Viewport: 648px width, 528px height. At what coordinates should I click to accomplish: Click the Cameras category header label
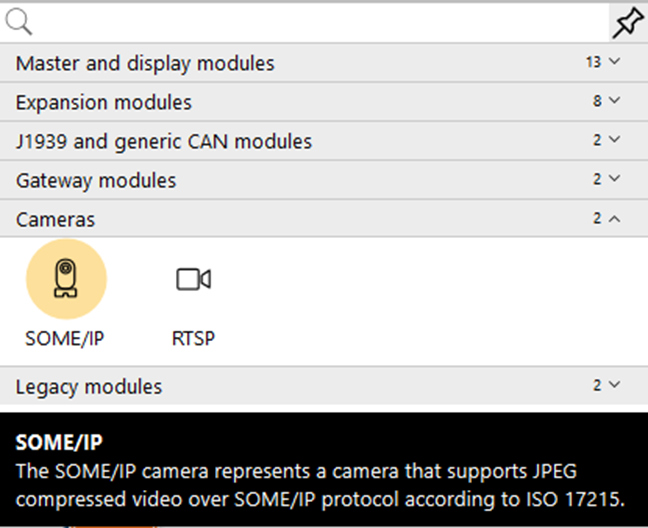(55, 219)
